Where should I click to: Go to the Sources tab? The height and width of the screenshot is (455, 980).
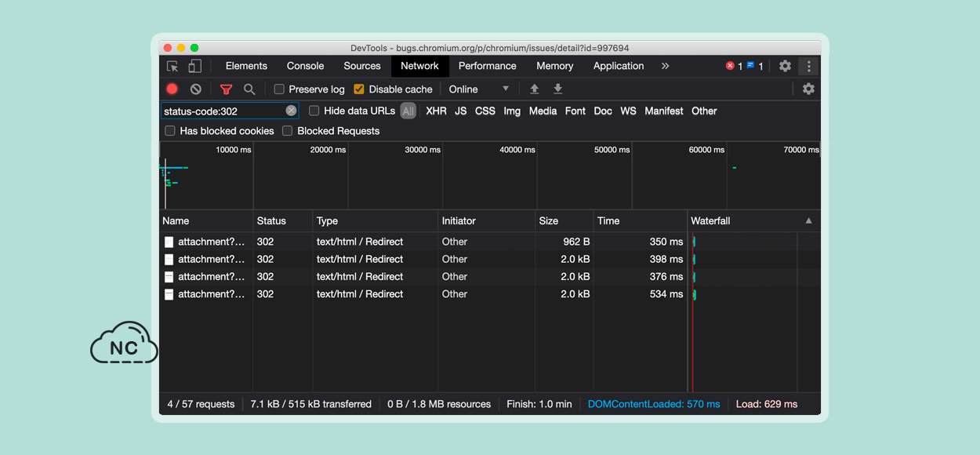tap(362, 67)
